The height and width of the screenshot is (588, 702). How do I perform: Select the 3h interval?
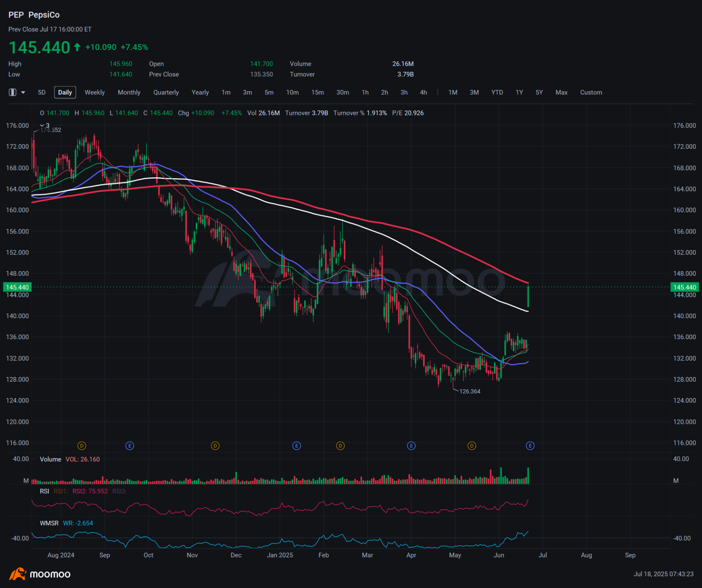click(404, 93)
